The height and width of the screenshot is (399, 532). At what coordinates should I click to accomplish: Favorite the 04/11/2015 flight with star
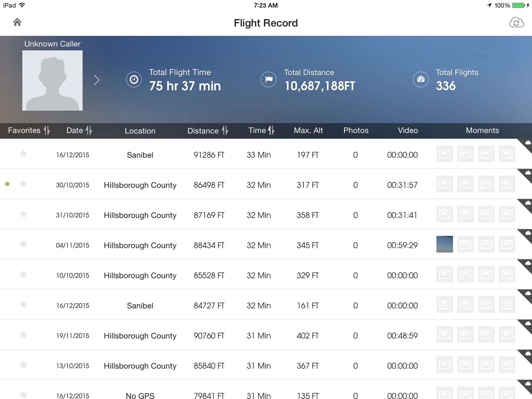point(23,244)
